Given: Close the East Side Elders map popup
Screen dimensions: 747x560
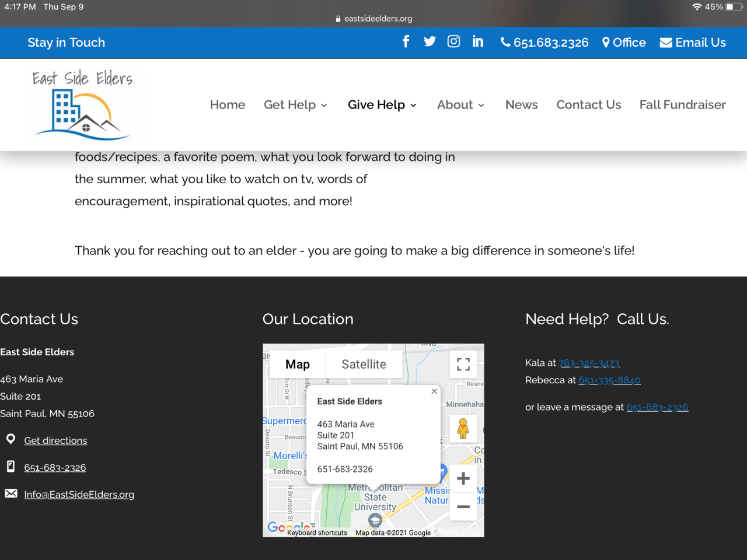Looking at the screenshot, I should (x=434, y=391).
